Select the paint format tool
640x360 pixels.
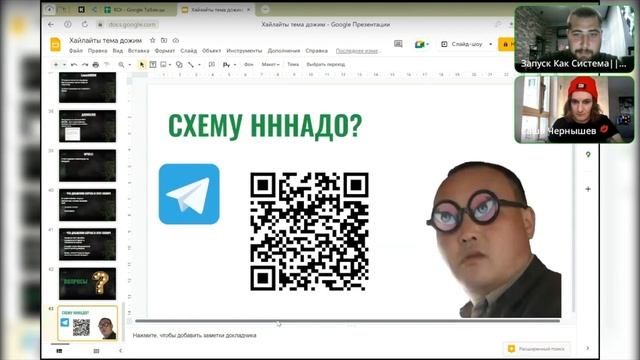(x=107, y=64)
